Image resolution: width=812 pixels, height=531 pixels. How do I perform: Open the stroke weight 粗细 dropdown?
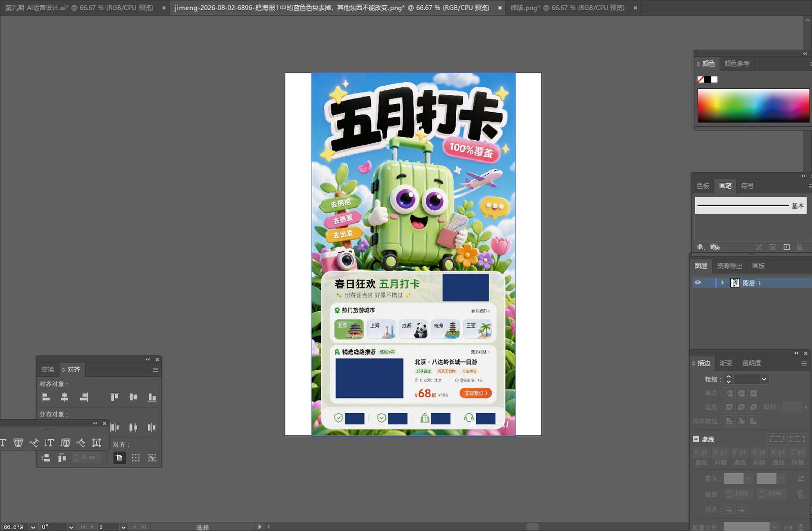tap(764, 379)
